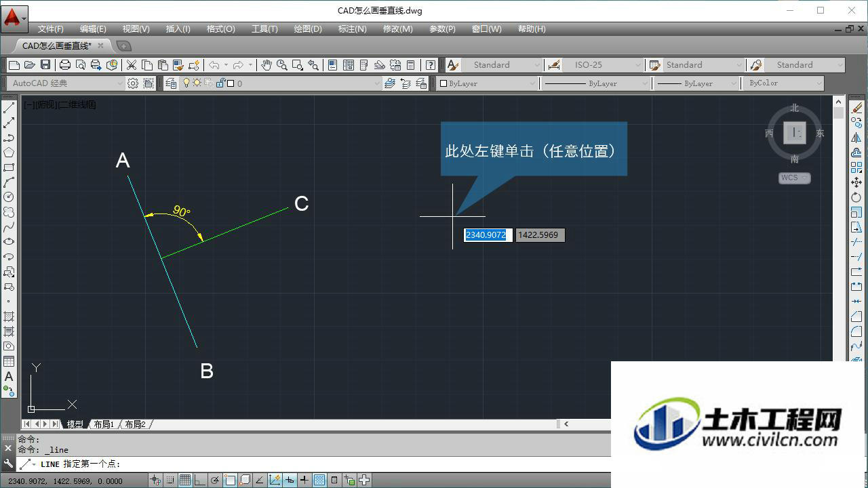
Task: Open the 文件(F) menu
Action: point(50,29)
